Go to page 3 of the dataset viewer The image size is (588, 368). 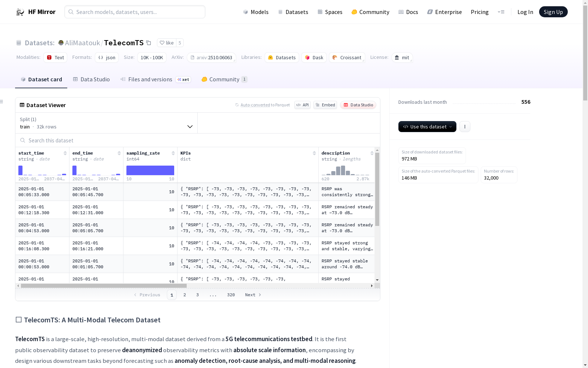pyautogui.click(x=197, y=295)
